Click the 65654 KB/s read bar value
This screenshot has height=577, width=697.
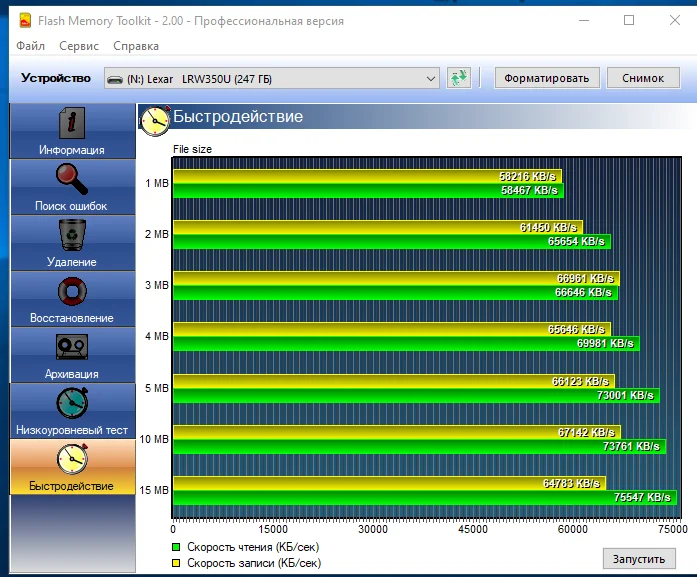click(576, 241)
